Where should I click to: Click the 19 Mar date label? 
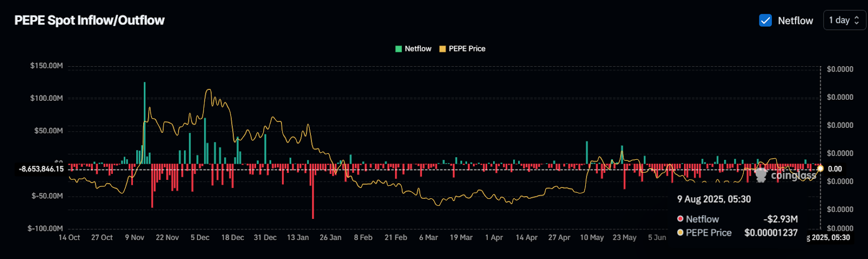[x=461, y=237]
